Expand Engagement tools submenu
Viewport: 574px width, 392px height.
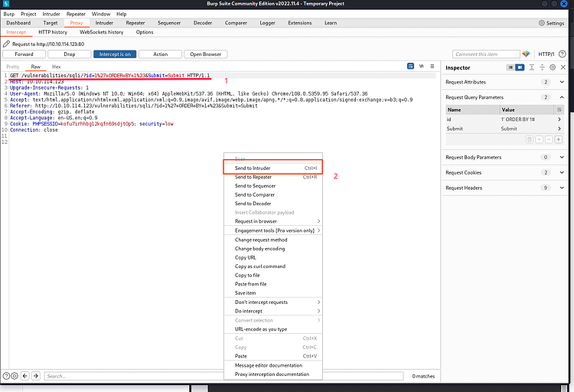click(273, 230)
